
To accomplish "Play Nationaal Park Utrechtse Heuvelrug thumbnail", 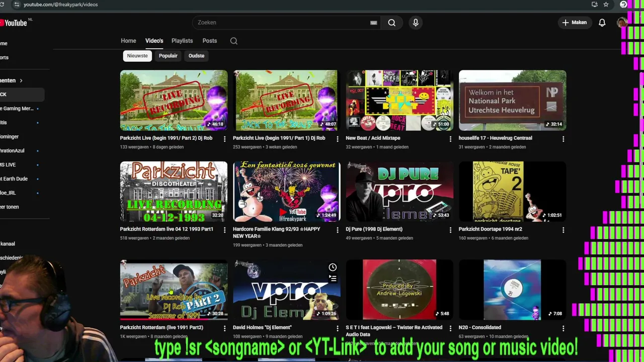I will pos(512,101).
